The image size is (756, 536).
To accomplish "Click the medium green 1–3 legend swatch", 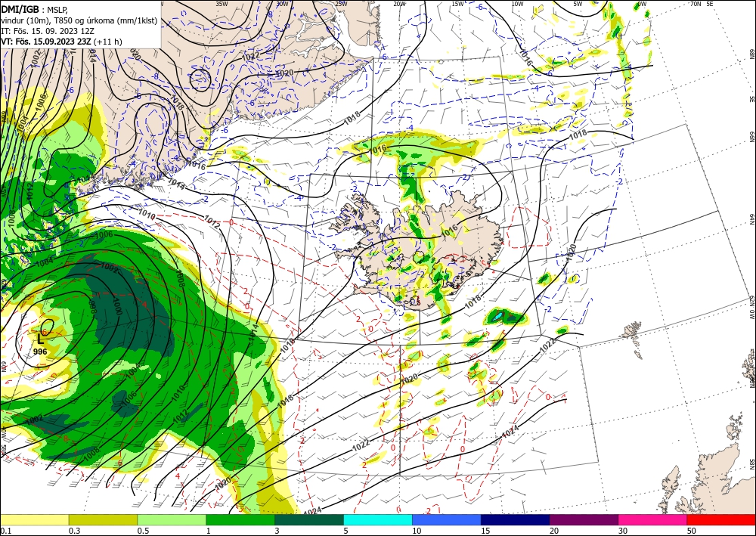I will tap(240, 519).
